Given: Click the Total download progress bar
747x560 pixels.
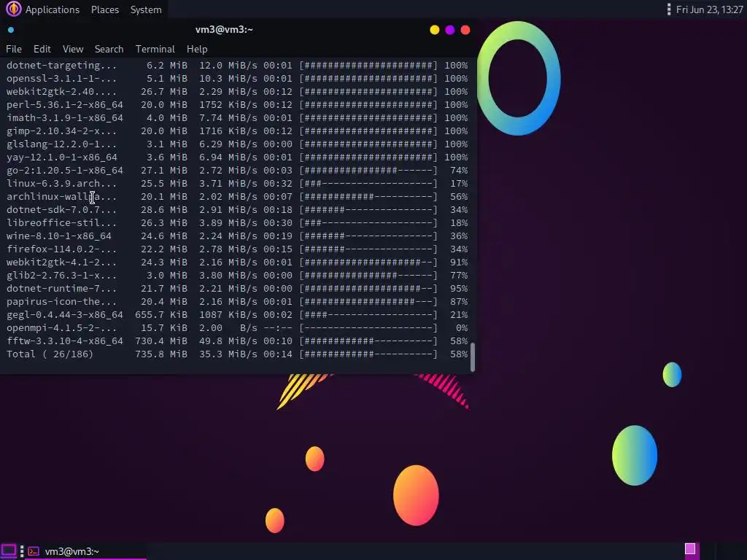Looking at the screenshot, I should coord(368,354).
